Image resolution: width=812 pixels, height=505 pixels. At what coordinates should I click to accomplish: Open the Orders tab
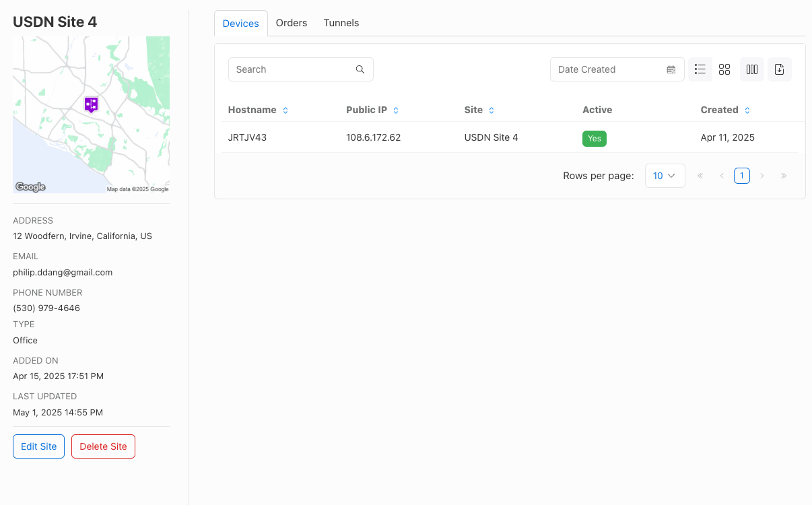pyautogui.click(x=292, y=23)
